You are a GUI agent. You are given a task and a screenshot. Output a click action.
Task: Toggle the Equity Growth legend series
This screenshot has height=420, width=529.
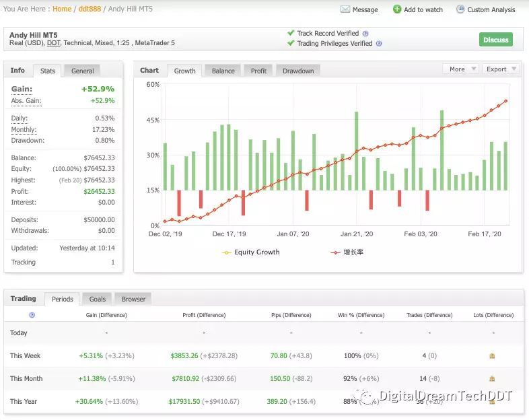[250, 252]
